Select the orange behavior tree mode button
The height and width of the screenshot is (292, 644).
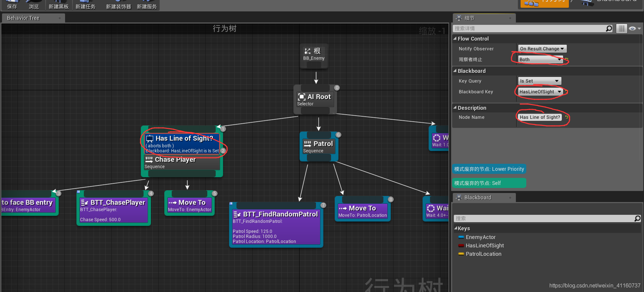(544, 3)
